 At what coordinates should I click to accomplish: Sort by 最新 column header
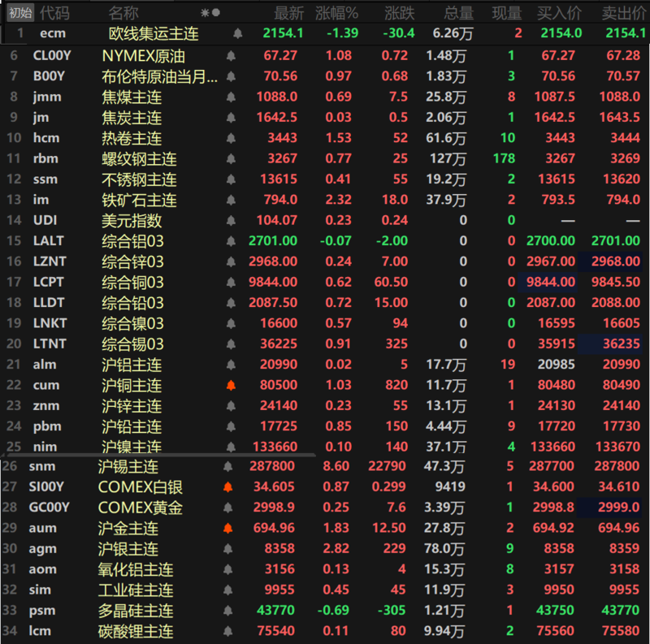pos(289,13)
